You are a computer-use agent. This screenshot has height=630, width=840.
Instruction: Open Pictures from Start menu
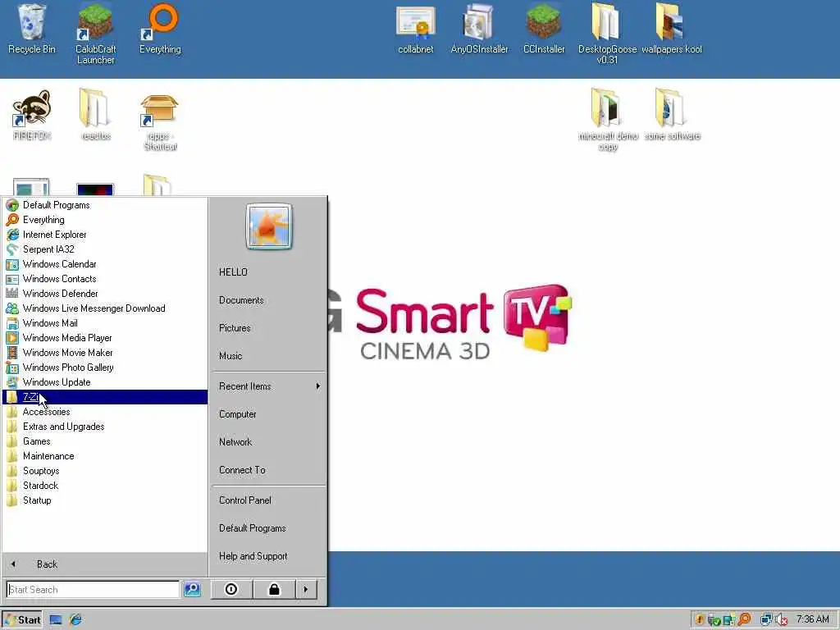coord(269,328)
